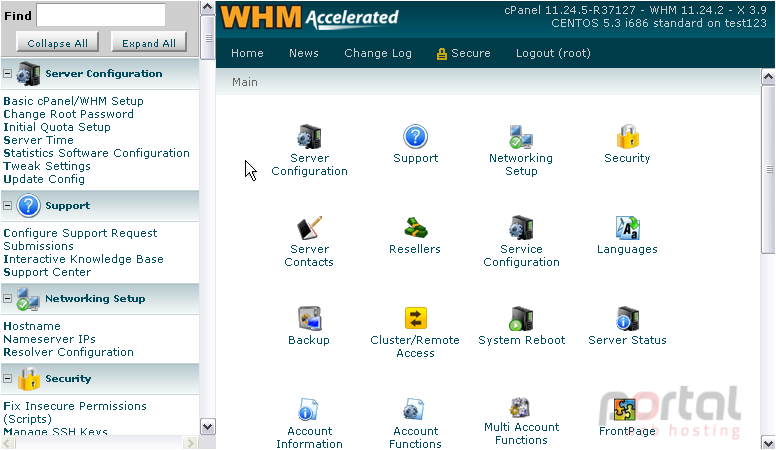Screen dimensions: 776x450
Task: Open News in the top navigation
Action: point(304,53)
